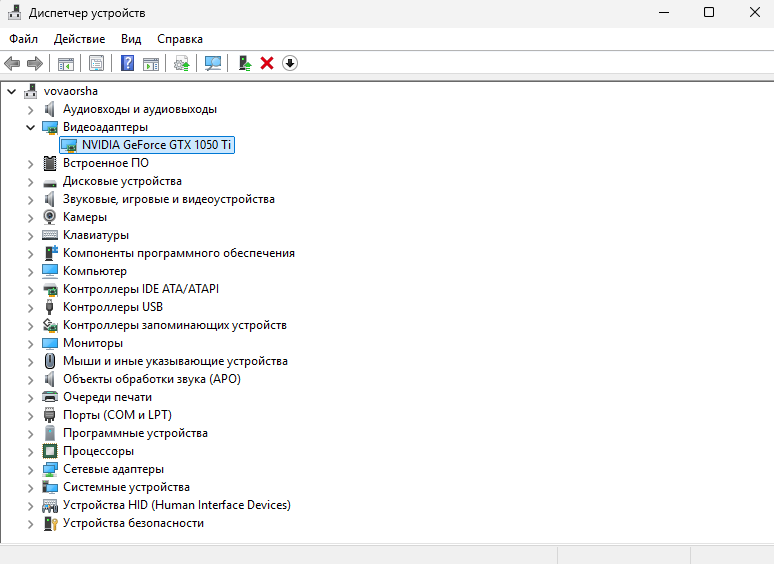
Task: Click the Back arrow toolbar icon
Action: click(12, 63)
